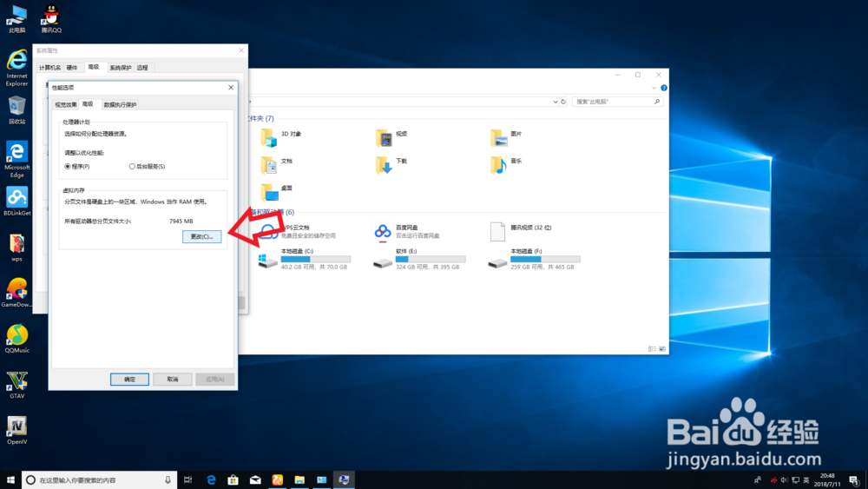The height and width of the screenshot is (489, 868).
Task: Click the taskbar search box
Action: click(100, 480)
